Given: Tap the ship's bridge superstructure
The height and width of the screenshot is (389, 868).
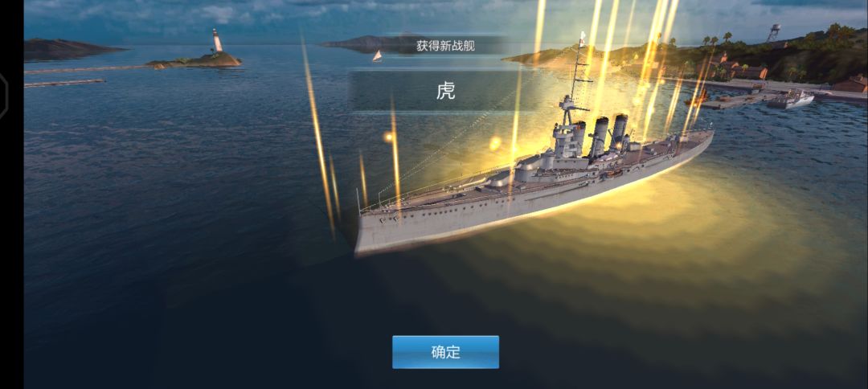Looking at the screenshot, I should (x=567, y=130).
